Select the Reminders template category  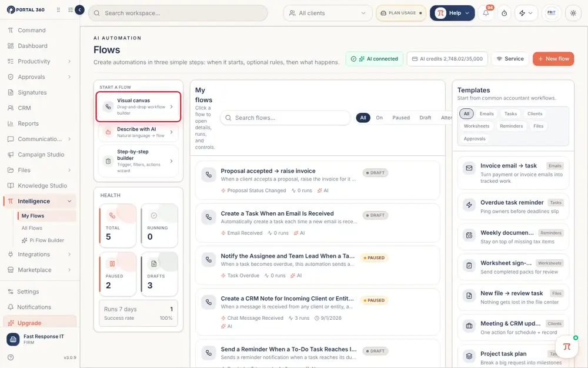click(511, 126)
